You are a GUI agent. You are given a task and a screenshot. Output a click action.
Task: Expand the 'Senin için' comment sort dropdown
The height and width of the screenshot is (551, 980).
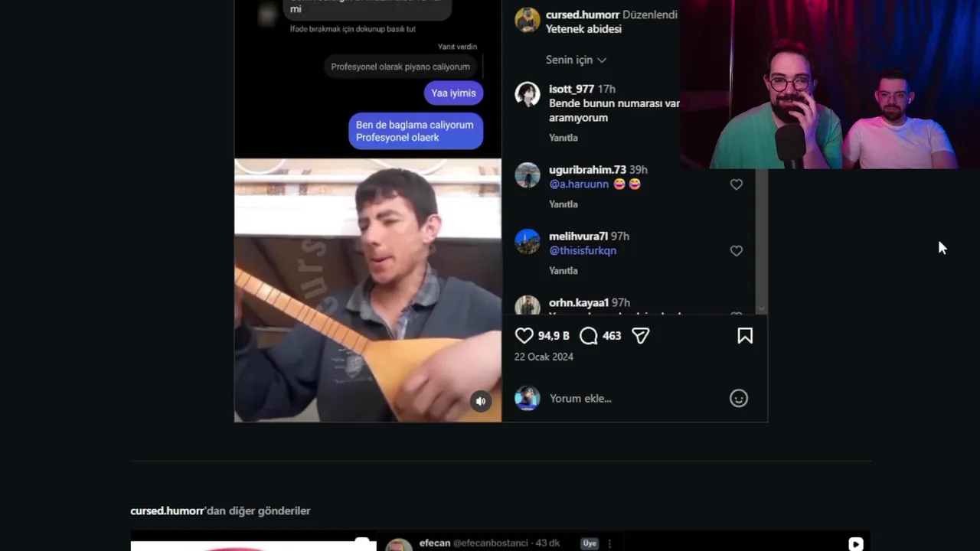[576, 60]
